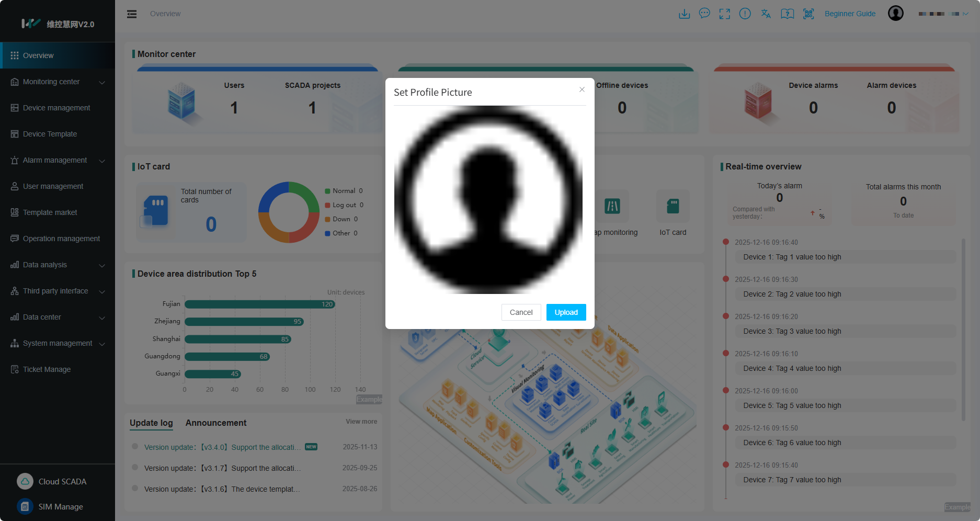Viewport: 980px width, 521px height.
Task: Click the Alarm management siren icon
Action: 15,160
